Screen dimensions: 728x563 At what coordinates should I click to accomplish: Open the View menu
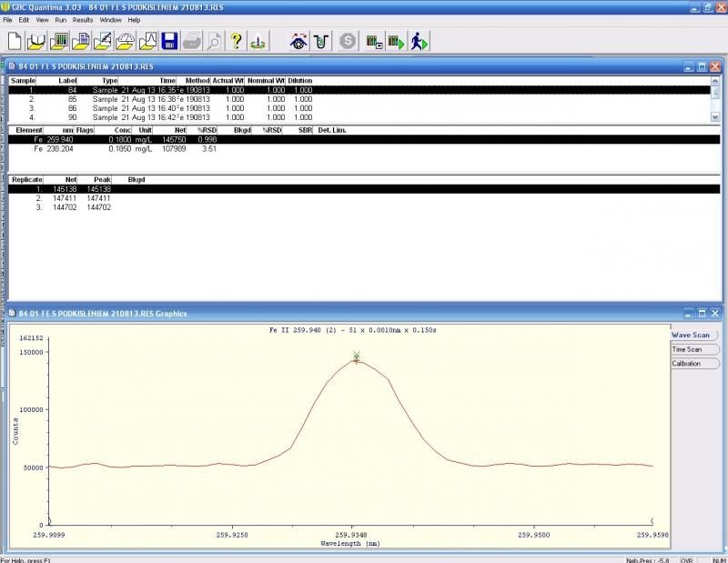[42, 20]
